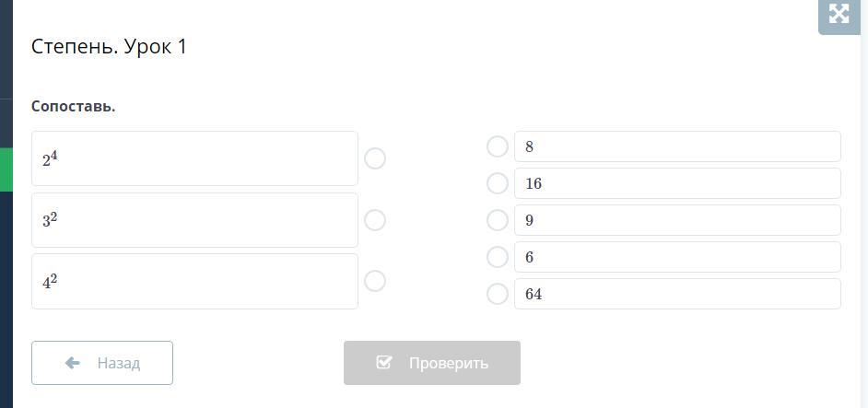Select the radio circle for answer 64
This screenshot has width=868, height=408.
498,294
